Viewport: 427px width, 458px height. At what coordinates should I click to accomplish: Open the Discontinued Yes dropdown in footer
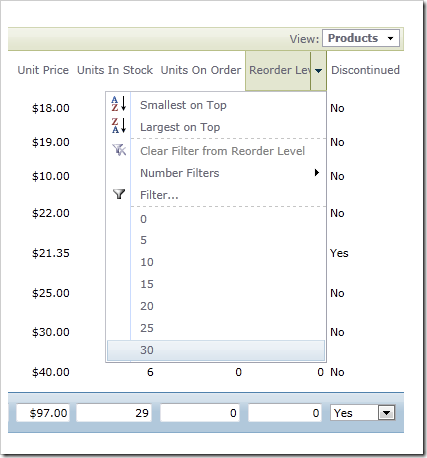pos(387,413)
